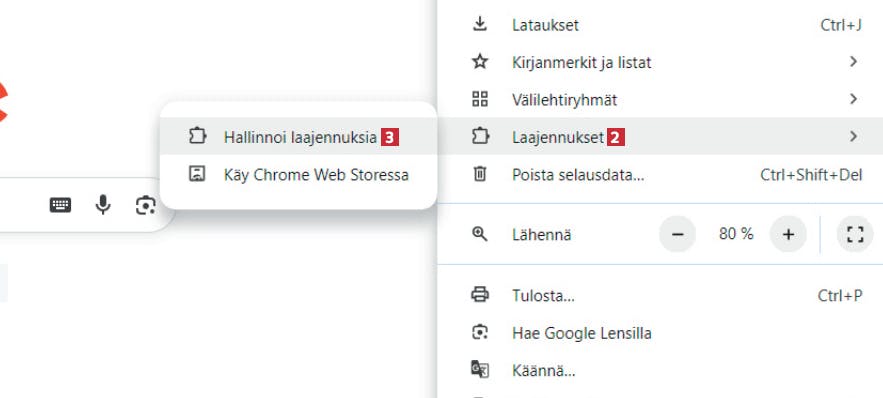Toggle fullscreen mode button next to zoom
This screenshot has height=398, width=883.
(x=855, y=234)
